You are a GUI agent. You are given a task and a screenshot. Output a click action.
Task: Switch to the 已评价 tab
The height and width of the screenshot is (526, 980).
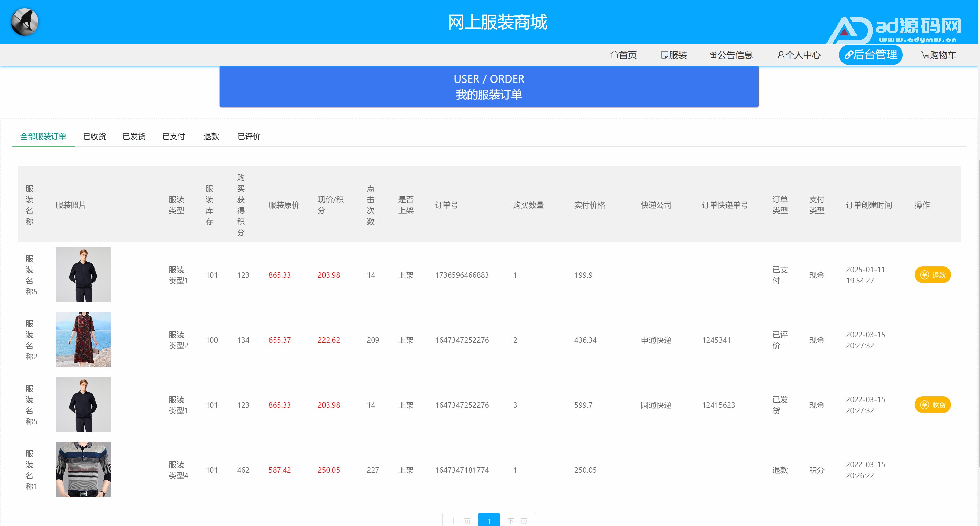pyautogui.click(x=249, y=136)
